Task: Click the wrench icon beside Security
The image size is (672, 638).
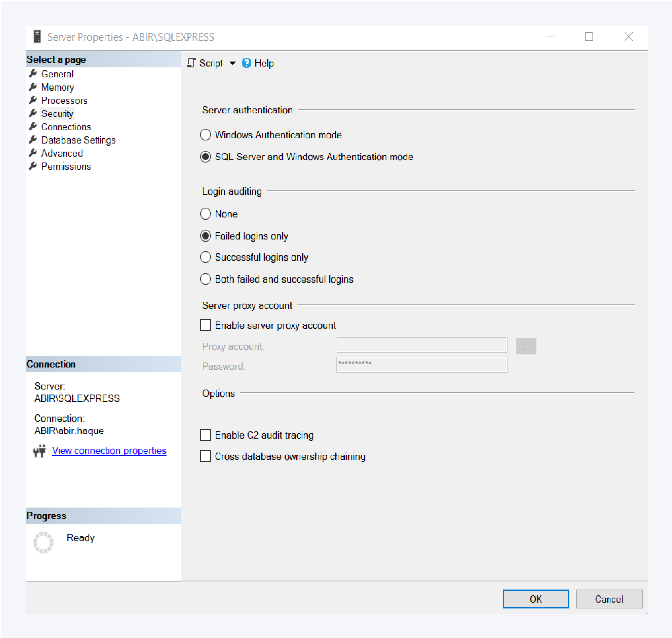Action: pyautogui.click(x=33, y=113)
